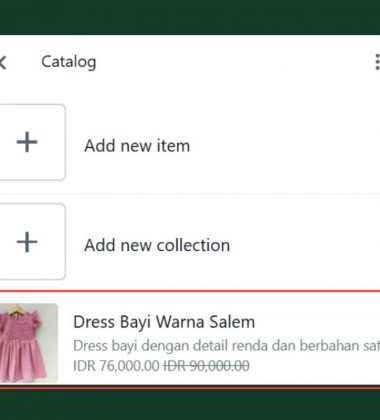Open the pink baby dress product thumbnail
380x420 pixels.
click(x=29, y=343)
